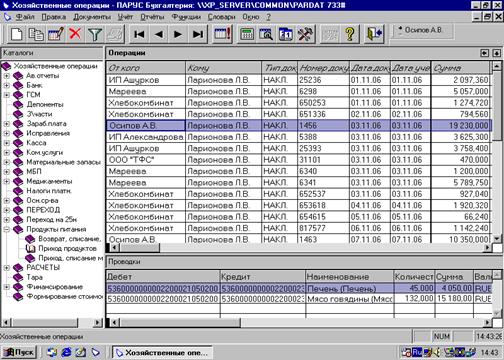Collapse the Продукты питания catalog node
The image size is (504, 360).
click(x=6, y=230)
